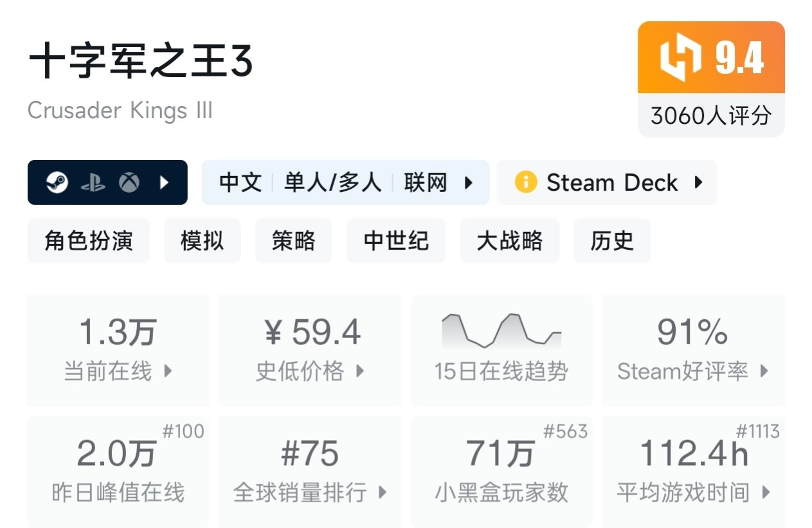The width and height of the screenshot is (812, 528).
Task: Select the 大战略 tag
Action: coord(509,241)
